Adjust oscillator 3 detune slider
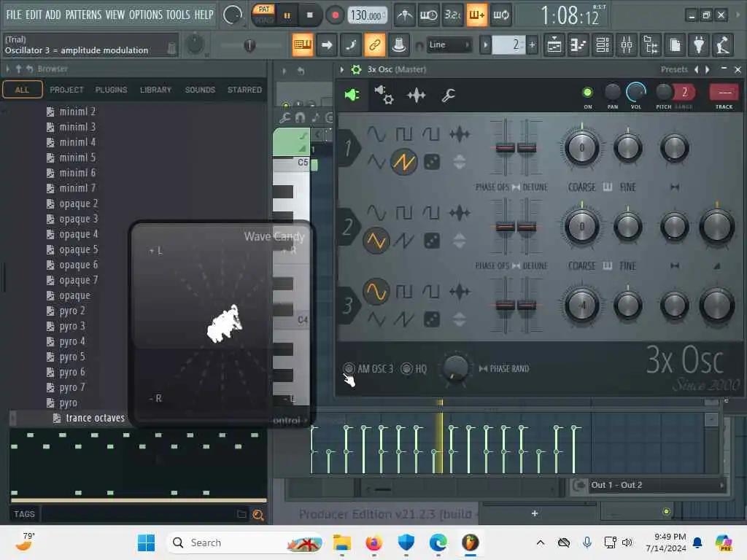The height and width of the screenshot is (560, 747). tap(527, 306)
